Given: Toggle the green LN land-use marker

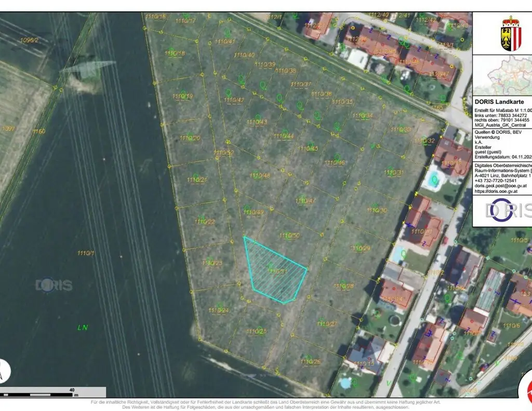Looking at the screenshot, I should [82, 327].
